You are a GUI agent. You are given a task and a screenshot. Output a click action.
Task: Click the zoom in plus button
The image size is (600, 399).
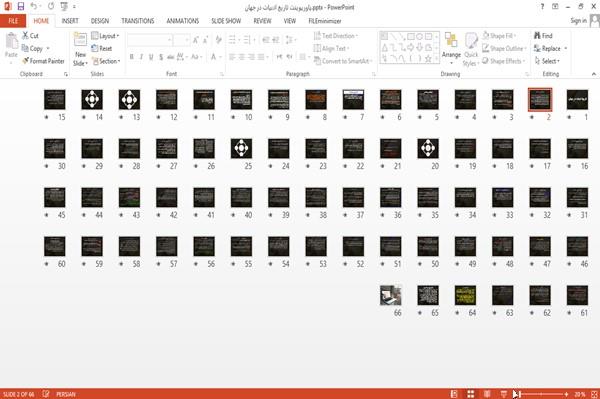[x=566, y=394]
